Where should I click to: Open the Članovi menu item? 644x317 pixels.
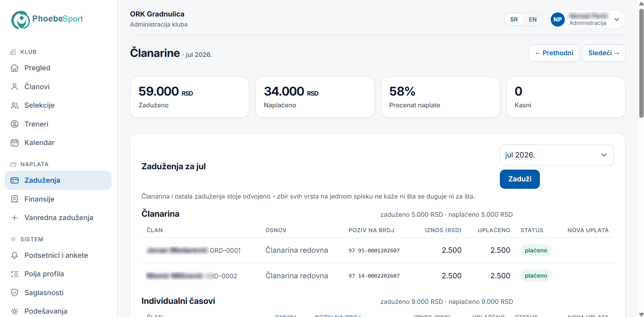click(58, 87)
